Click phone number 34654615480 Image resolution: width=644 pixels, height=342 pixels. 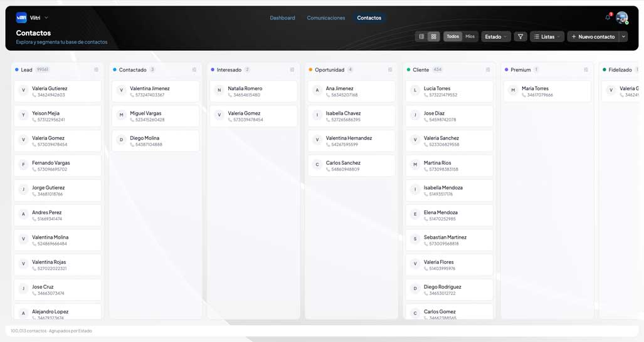click(247, 95)
